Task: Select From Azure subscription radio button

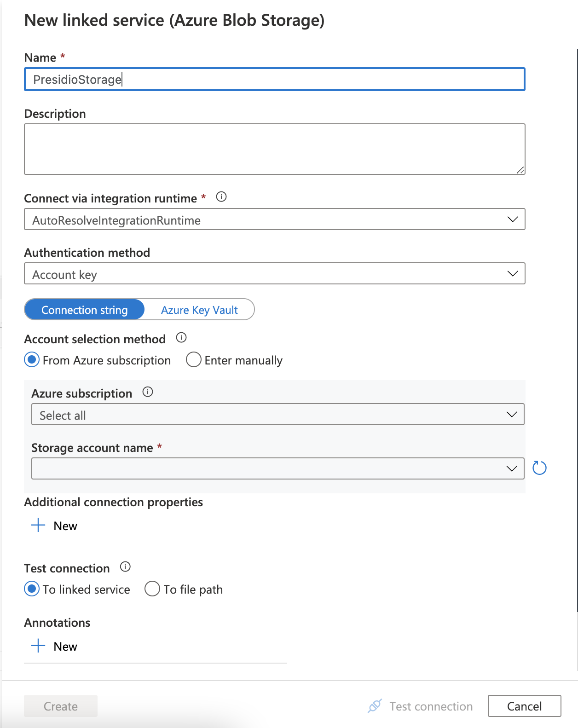Action: (32, 360)
